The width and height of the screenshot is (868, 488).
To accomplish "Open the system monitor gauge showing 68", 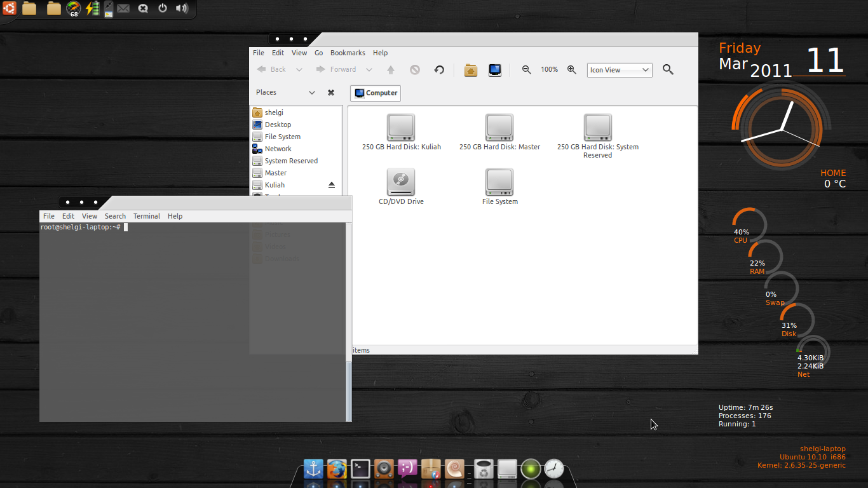I will (x=74, y=9).
